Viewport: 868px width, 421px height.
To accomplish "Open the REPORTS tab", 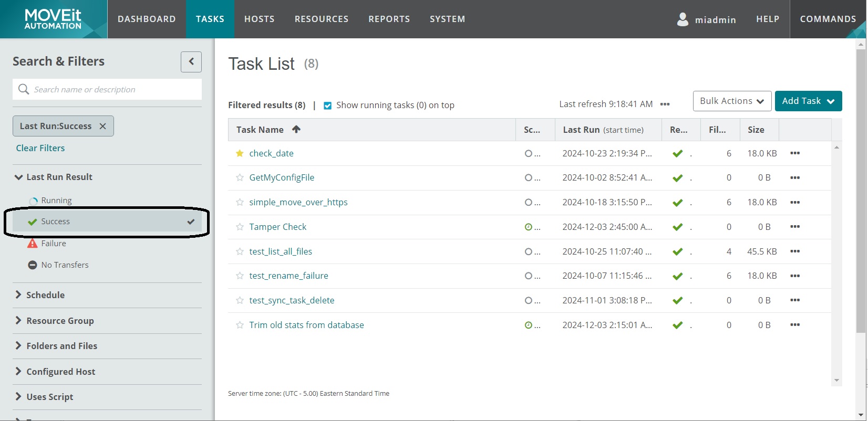I will tap(389, 19).
